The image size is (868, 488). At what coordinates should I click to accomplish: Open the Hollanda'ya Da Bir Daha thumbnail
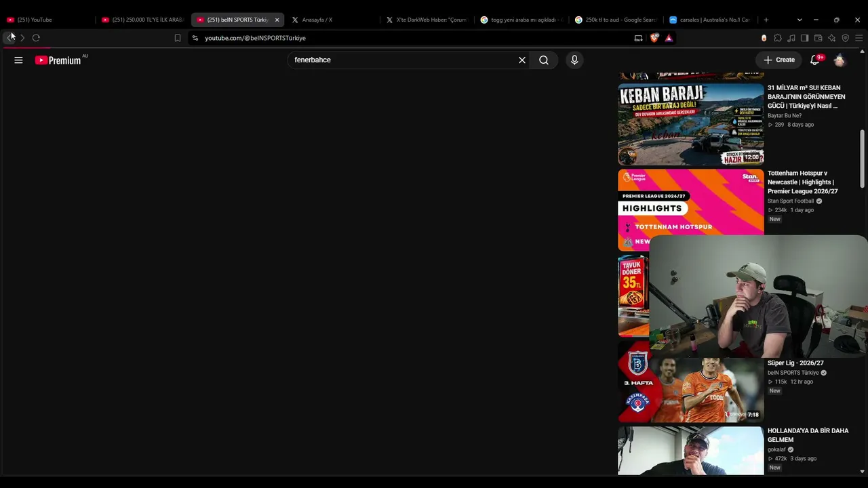tap(690, 451)
